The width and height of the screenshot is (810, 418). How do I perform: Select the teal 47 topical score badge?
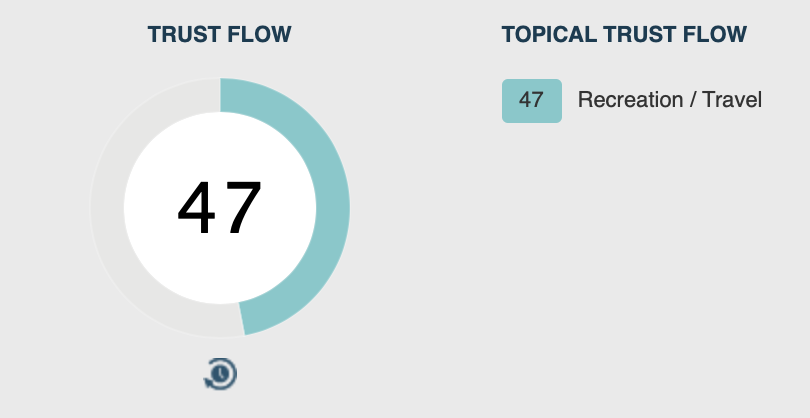[x=532, y=101]
